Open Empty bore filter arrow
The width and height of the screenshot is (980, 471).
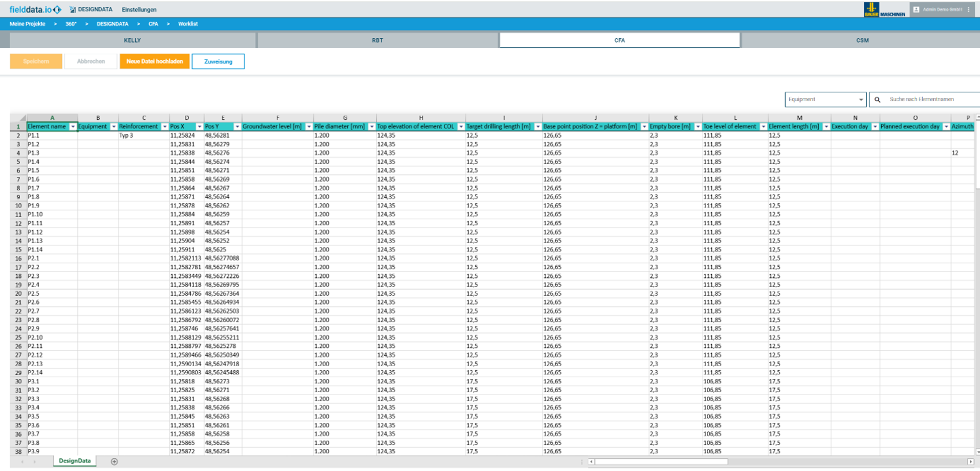698,127
